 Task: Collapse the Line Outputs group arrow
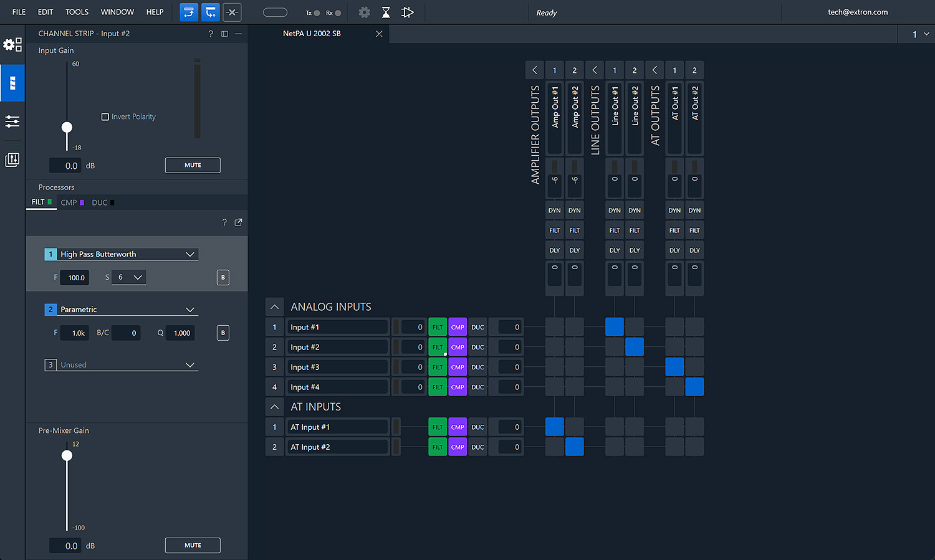click(x=595, y=70)
